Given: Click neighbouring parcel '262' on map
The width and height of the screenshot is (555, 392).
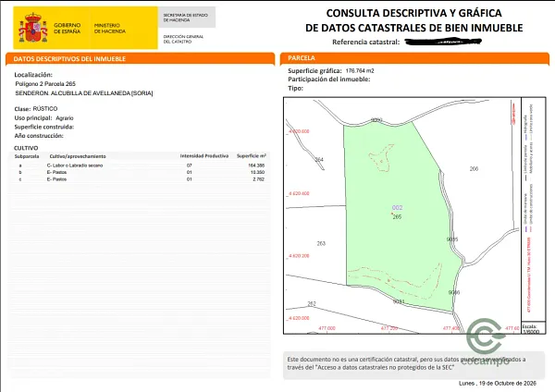Looking at the screenshot, I should tap(312, 304).
